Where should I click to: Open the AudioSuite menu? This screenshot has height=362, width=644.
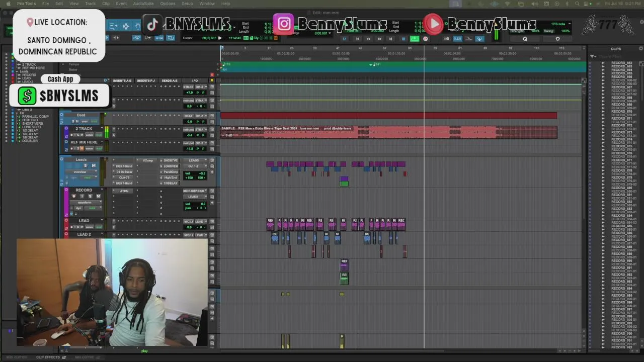[x=143, y=4]
